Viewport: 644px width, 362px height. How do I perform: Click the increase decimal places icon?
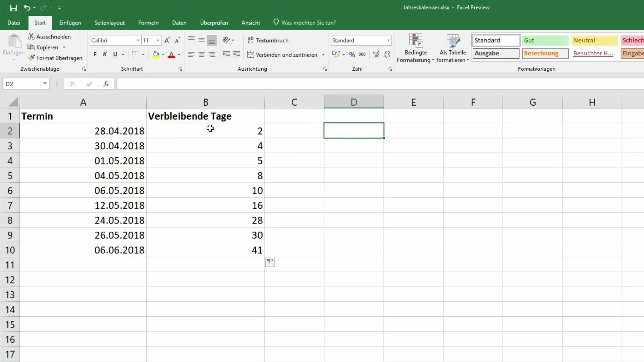[376, 54]
